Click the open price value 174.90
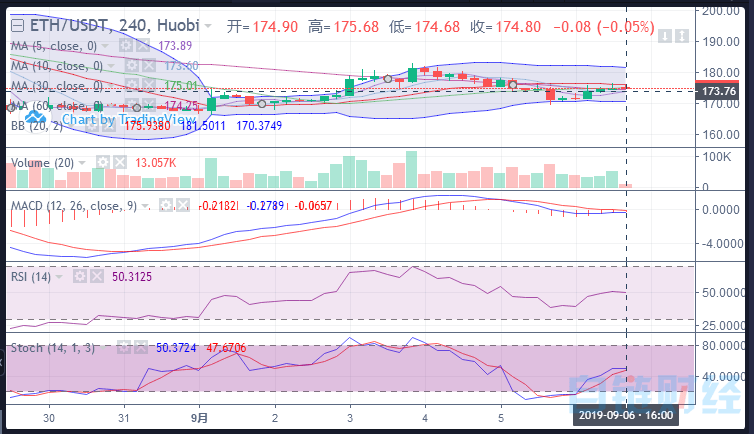 276,26
